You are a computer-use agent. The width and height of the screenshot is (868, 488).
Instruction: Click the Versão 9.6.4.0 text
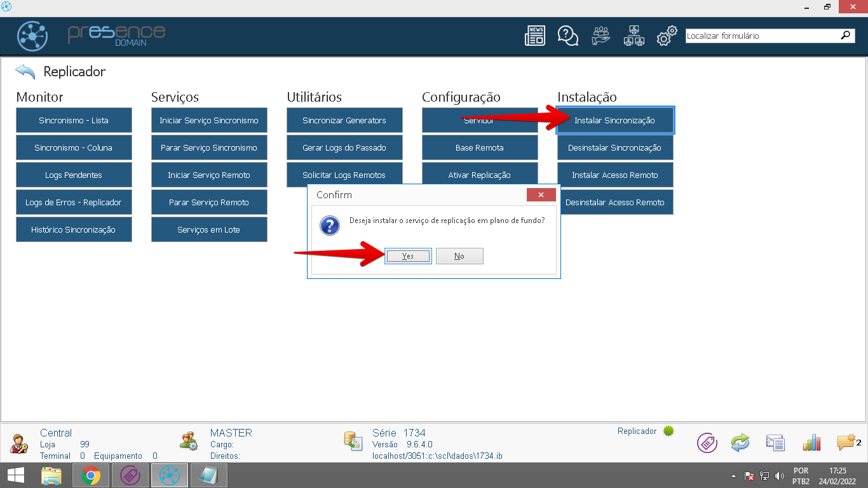[402, 445]
